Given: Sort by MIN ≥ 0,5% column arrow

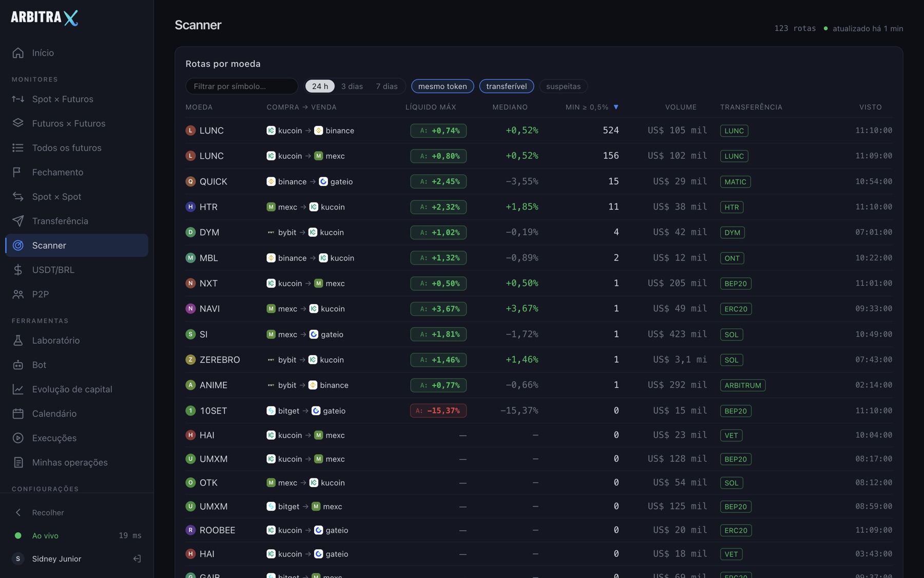Looking at the screenshot, I should tap(616, 107).
